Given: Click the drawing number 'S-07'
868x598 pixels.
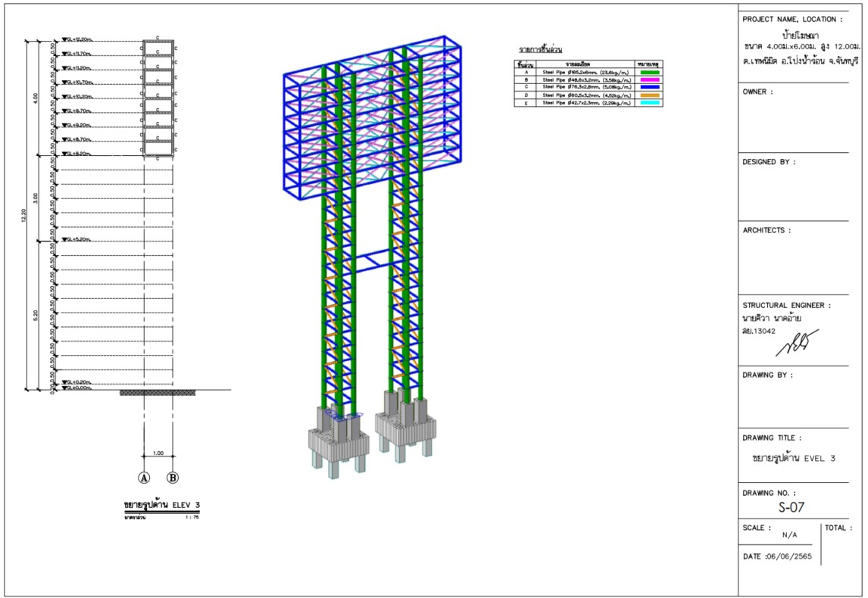Looking at the screenshot, I should (792, 507).
